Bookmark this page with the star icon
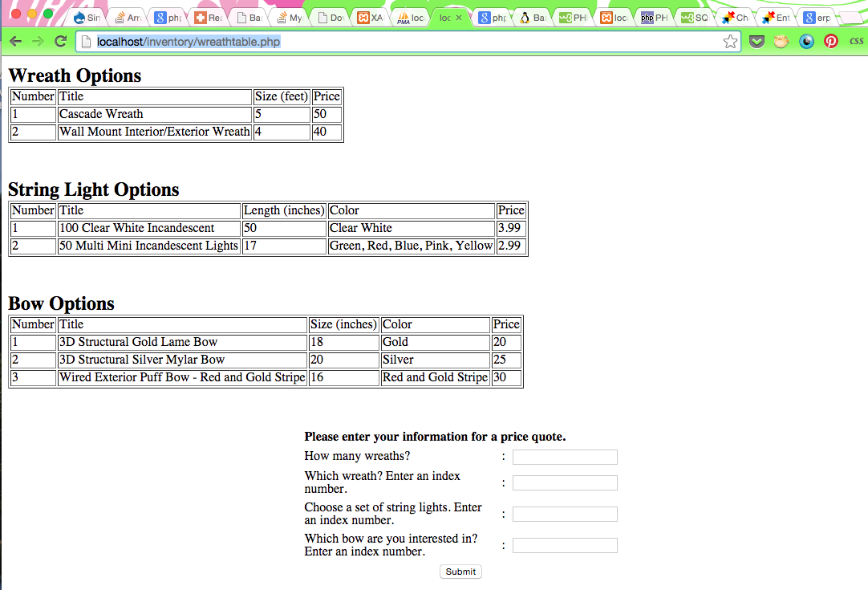The width and height of the screenshot is (868, 590). click(x=730, y=42)
